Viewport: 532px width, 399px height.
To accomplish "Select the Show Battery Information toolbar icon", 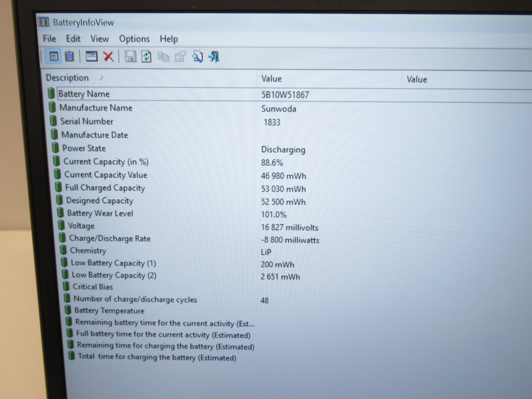I will click(54, 56).
